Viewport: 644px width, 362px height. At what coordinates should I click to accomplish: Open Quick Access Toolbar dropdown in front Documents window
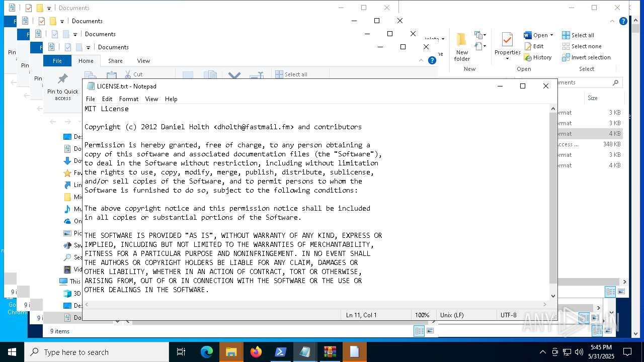coord(88,48)
